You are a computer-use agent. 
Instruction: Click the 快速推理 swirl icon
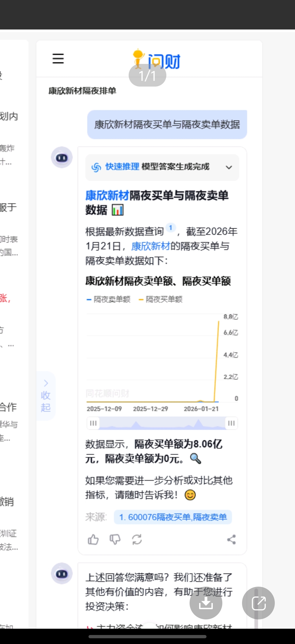[x=96, y=167]
